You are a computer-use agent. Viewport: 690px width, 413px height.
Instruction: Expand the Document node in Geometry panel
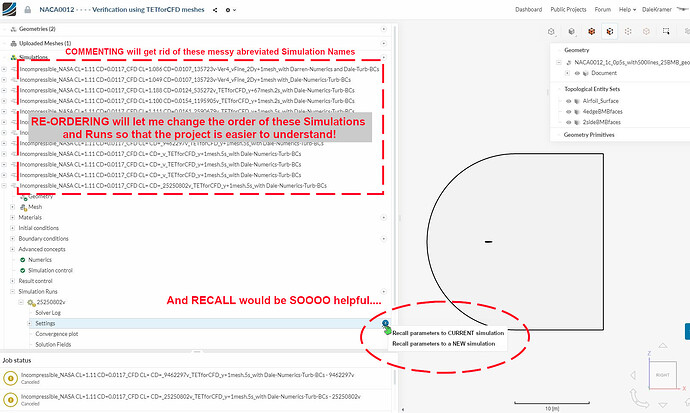[567, 73]
